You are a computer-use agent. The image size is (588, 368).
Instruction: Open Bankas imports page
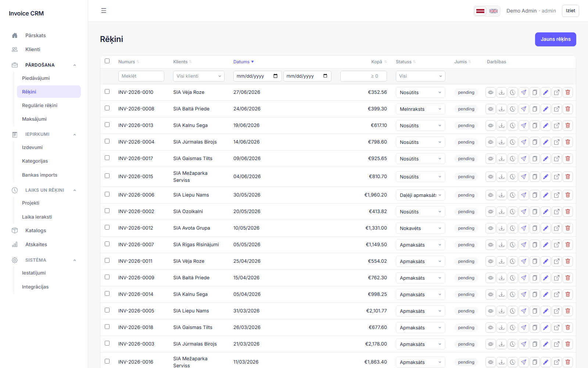[x=49, y=175]
